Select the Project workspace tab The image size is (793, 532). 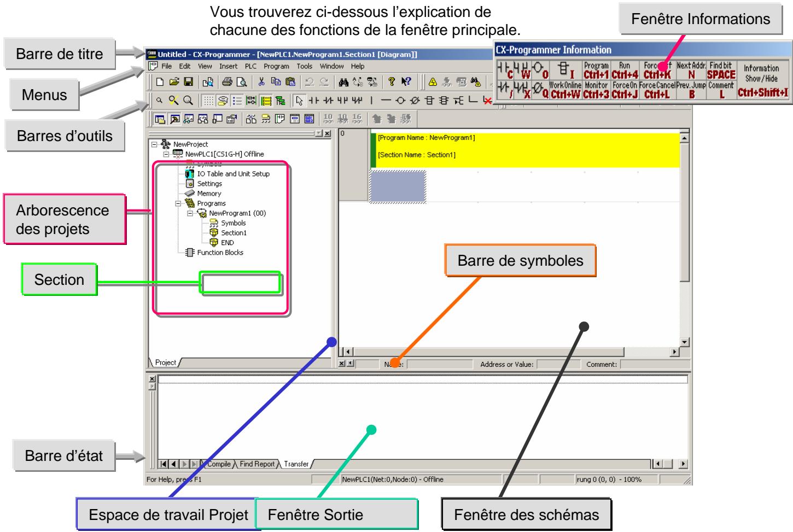(x=166, y=363)
